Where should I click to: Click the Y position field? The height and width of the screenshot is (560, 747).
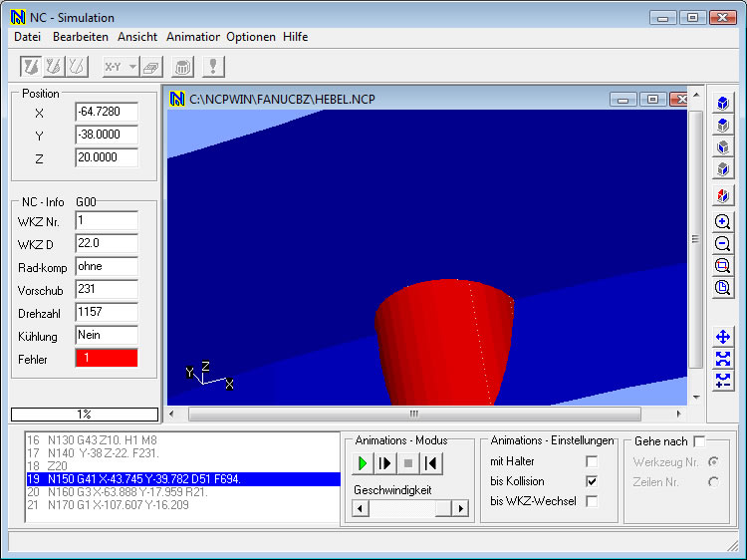click(x=107, y=135)
